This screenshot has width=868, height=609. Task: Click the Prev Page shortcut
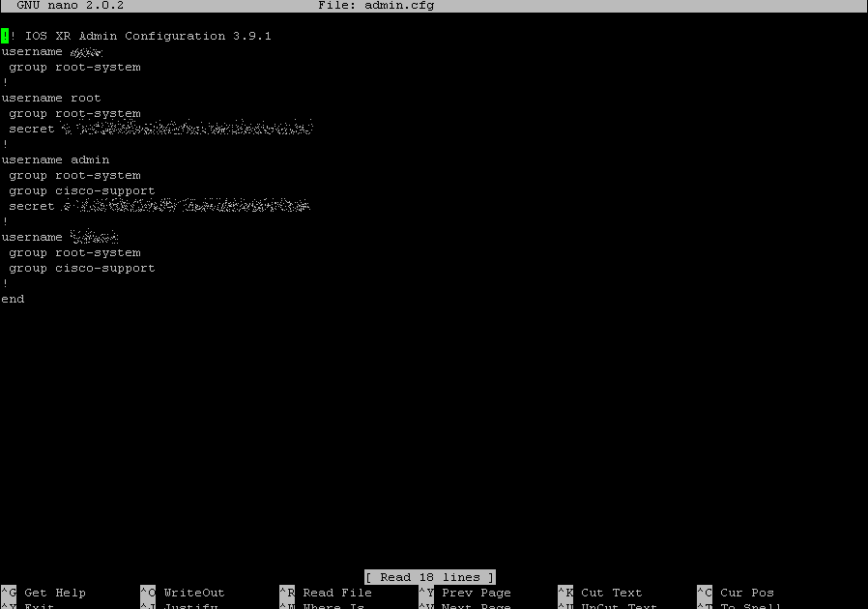[475, 593]
